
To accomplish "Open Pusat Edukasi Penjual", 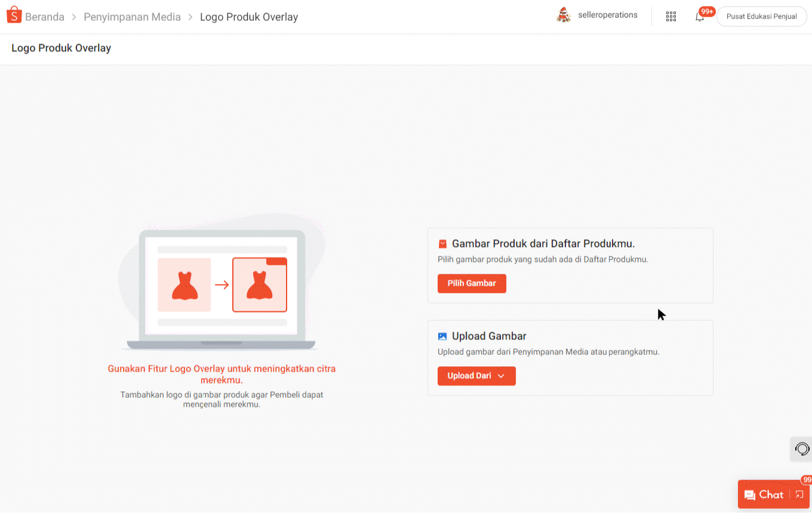I will point(761,17).
